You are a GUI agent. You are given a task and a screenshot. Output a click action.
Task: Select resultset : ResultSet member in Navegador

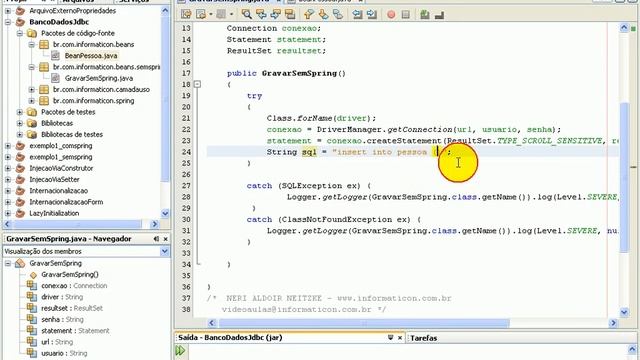point(72,308)
